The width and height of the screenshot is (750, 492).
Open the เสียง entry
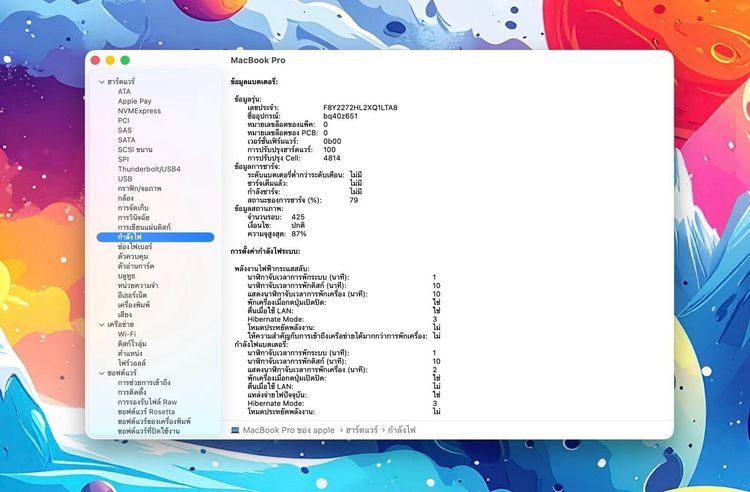(x=124, y=315)
